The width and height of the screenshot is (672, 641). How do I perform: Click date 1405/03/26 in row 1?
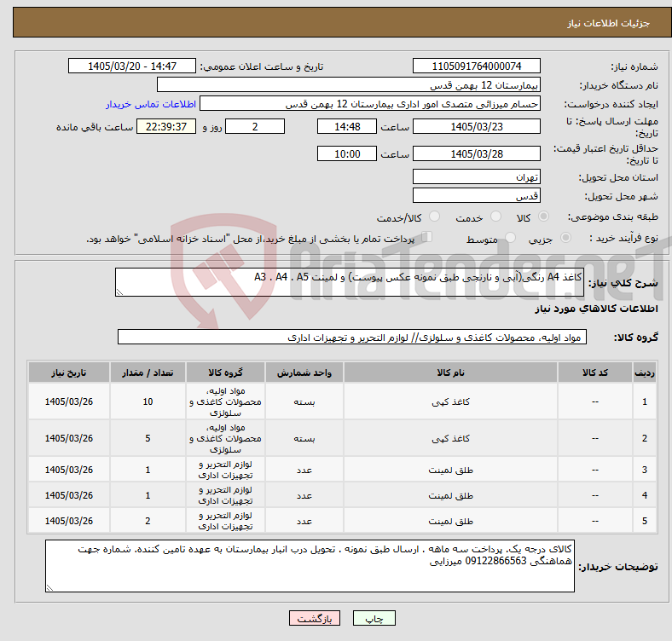[x=68, y=401]
